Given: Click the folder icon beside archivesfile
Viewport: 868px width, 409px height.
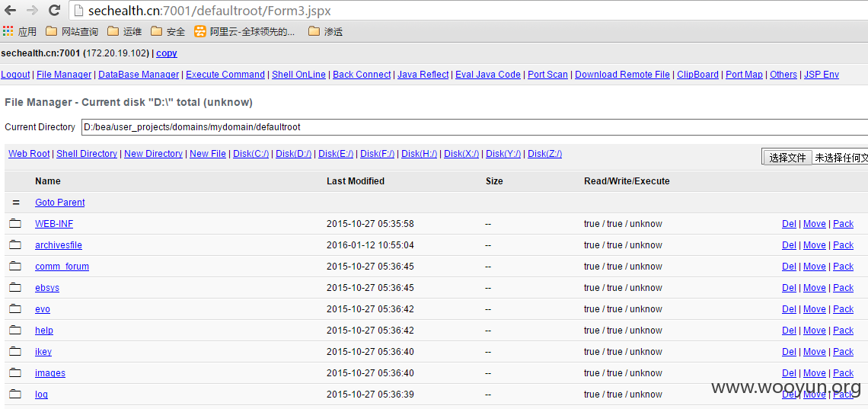Looking at the screenshot, I should point(15,244).
